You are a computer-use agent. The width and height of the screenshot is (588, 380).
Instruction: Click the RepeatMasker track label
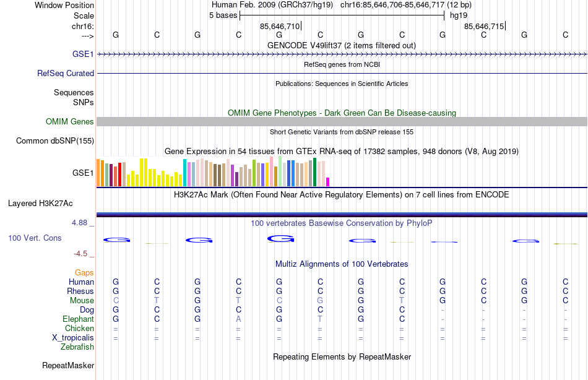(x=68, y=365)
